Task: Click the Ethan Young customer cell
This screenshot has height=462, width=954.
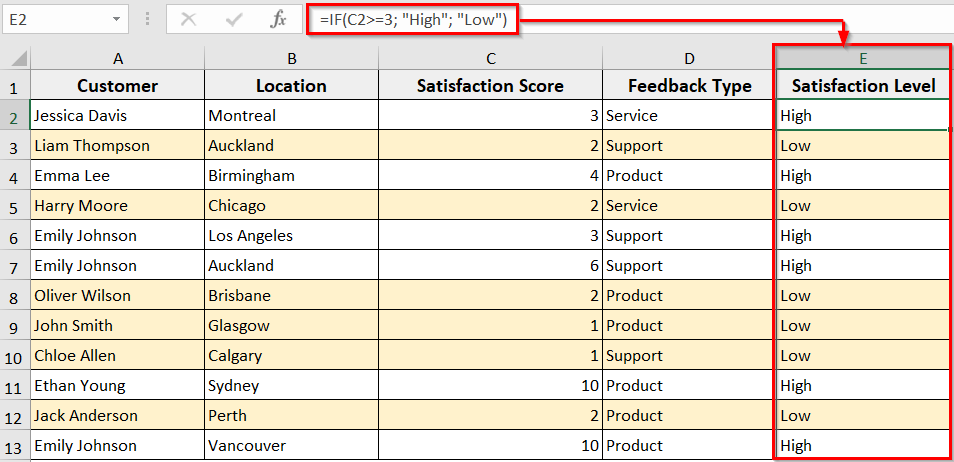Action: [x=117, y=386]
